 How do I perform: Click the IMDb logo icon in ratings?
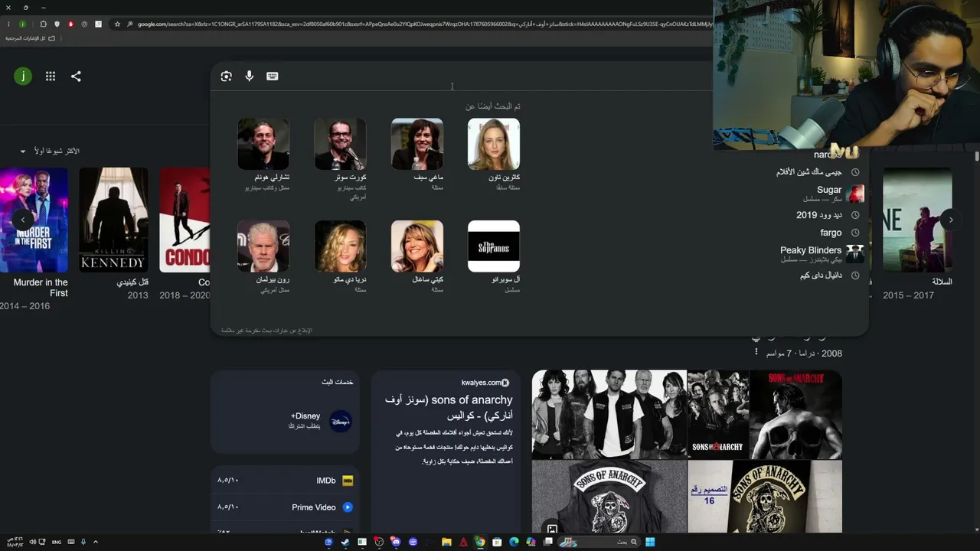[348, 481]
